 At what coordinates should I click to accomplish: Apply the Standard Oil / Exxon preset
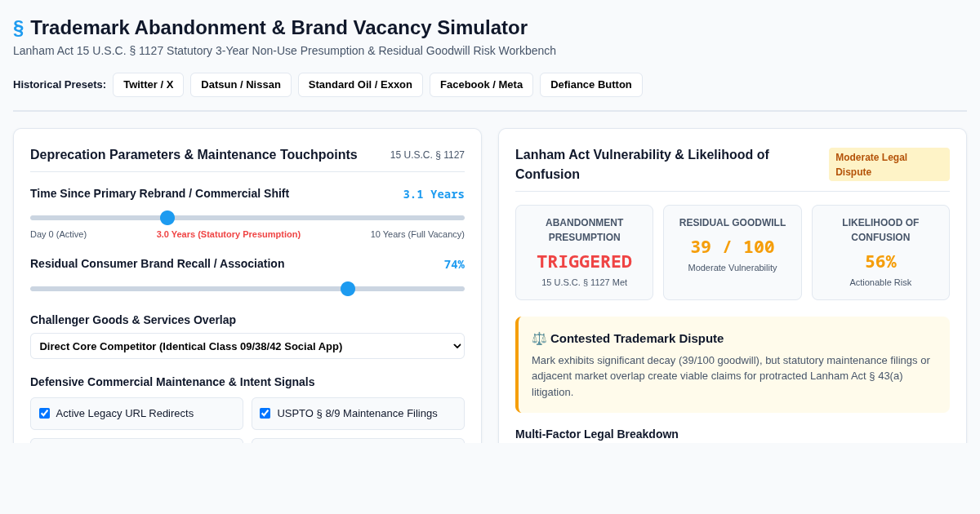(360, 85)
